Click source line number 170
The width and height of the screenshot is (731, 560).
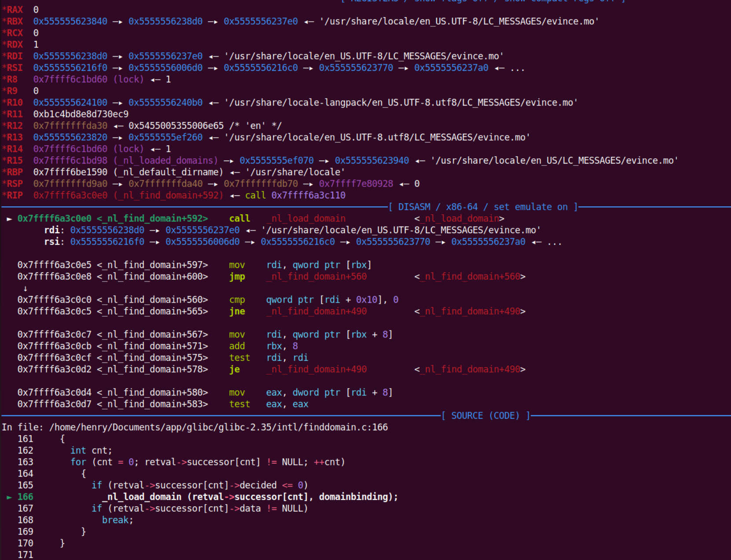click(25, 543)
